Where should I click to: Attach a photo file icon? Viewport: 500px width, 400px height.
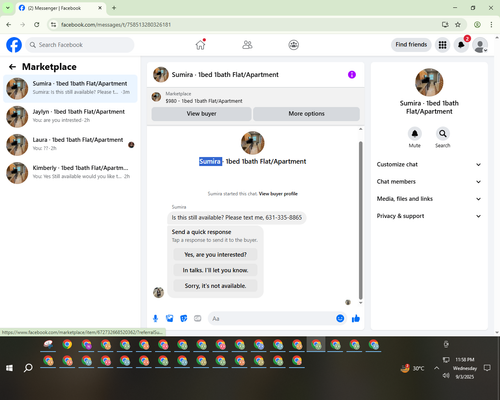pyautogui.click(x=170, y=319)
